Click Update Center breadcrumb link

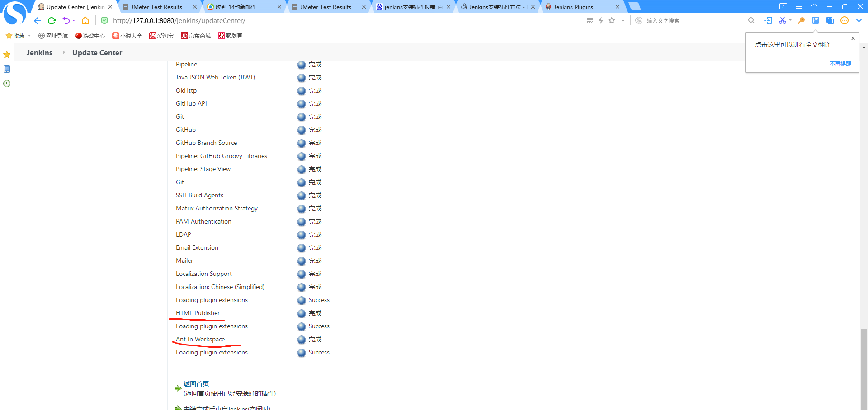click(x=97, y=52)
